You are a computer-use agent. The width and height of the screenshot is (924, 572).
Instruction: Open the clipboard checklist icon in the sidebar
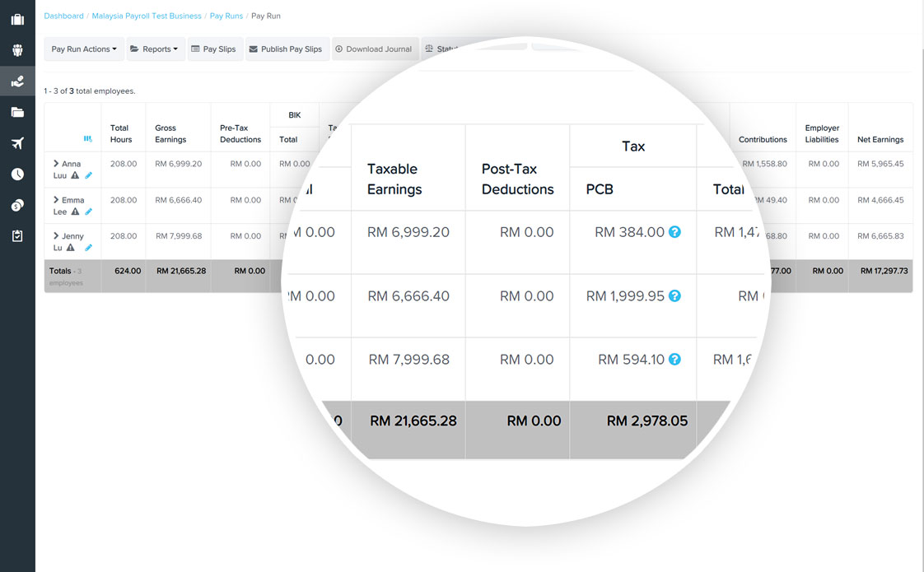click(17, 235)
